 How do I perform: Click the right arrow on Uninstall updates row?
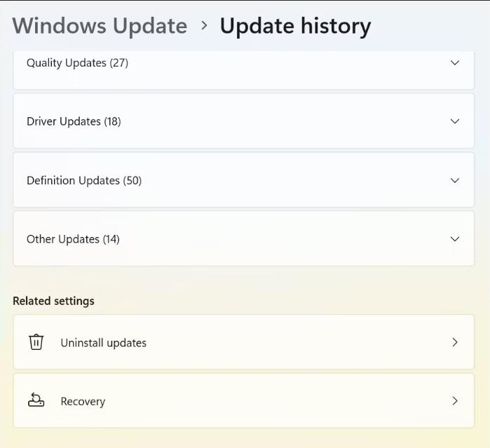(x=455, y=342)
